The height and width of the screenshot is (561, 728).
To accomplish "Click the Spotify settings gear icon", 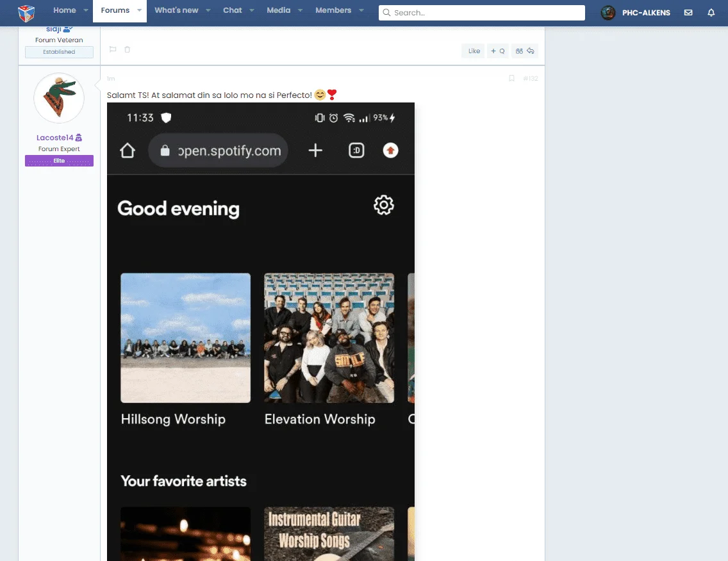I will click(x=383, y=205).
